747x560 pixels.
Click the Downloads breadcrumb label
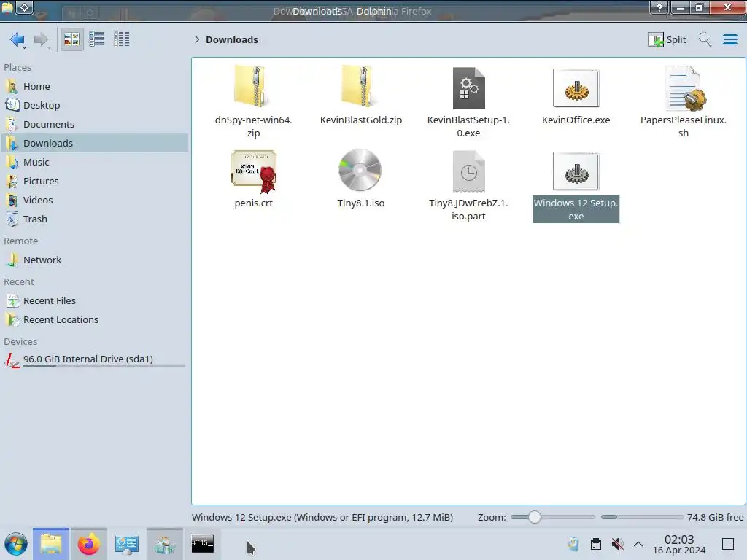tap(232, 39)
